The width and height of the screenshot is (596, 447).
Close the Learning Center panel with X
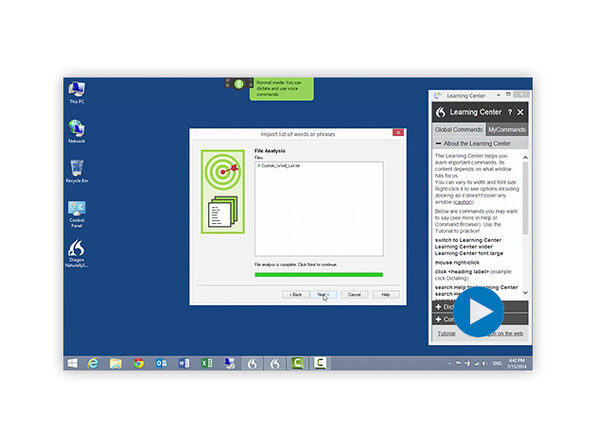520,112
